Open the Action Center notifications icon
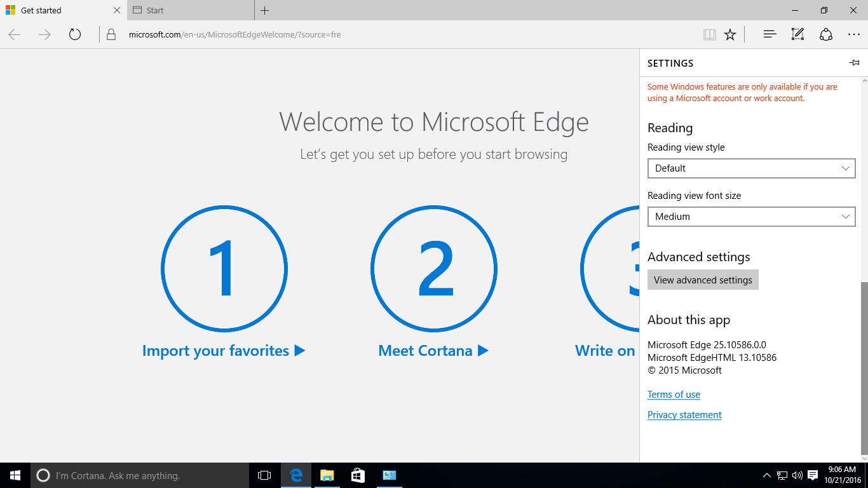Screen dimensions: 868x488 coord(813,475)
